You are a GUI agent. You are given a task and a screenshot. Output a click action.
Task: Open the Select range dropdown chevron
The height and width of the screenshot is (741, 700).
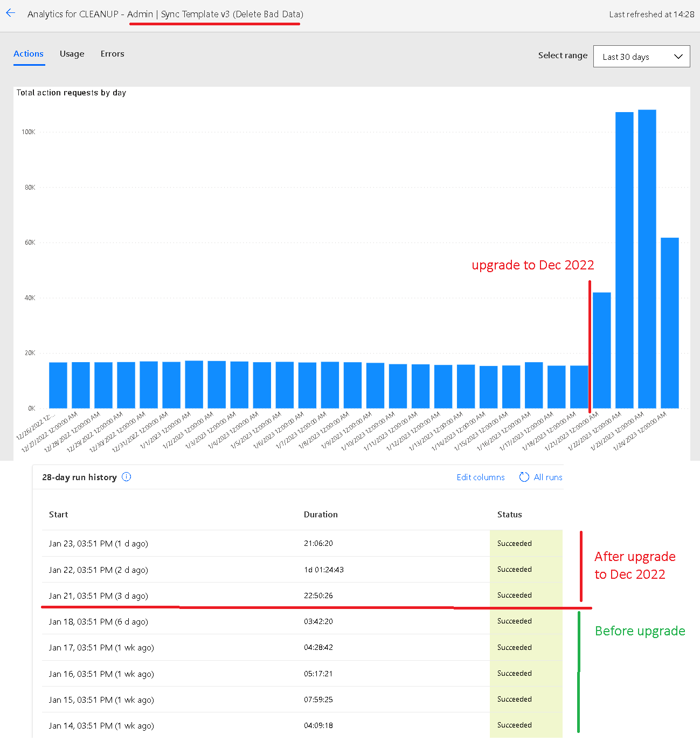pyautogui.click(x=679, y=56)
